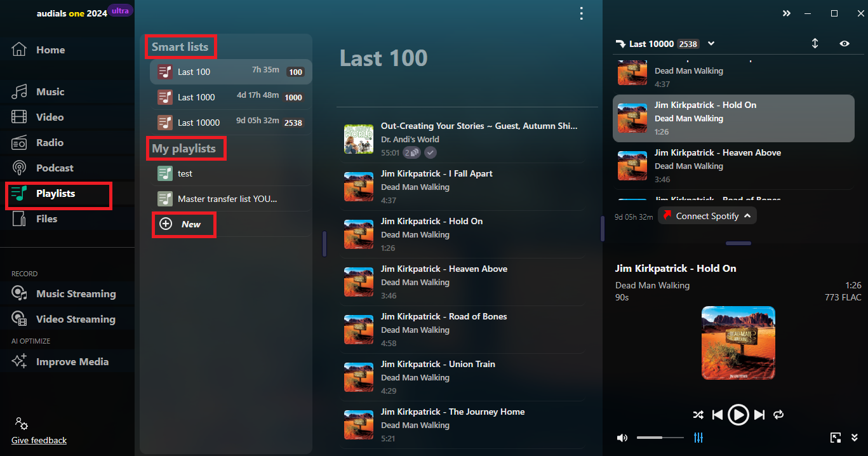Select Hold On in the queue panel
The height and width of the screenshot is (456, 868).
coord(733,118)
